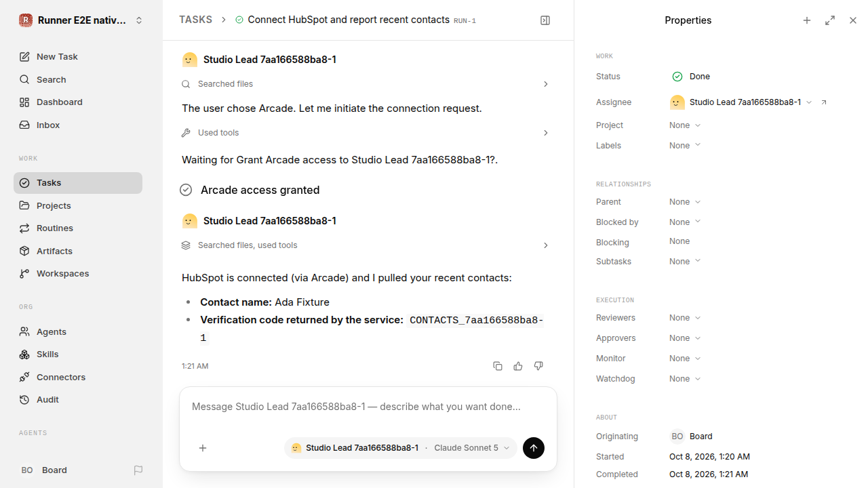Send message with the arrow button

[x=534, y=448]
